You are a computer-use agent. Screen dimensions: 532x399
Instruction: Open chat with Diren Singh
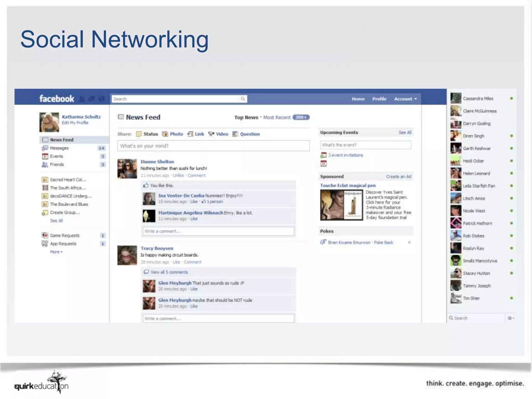click(482, 136)
